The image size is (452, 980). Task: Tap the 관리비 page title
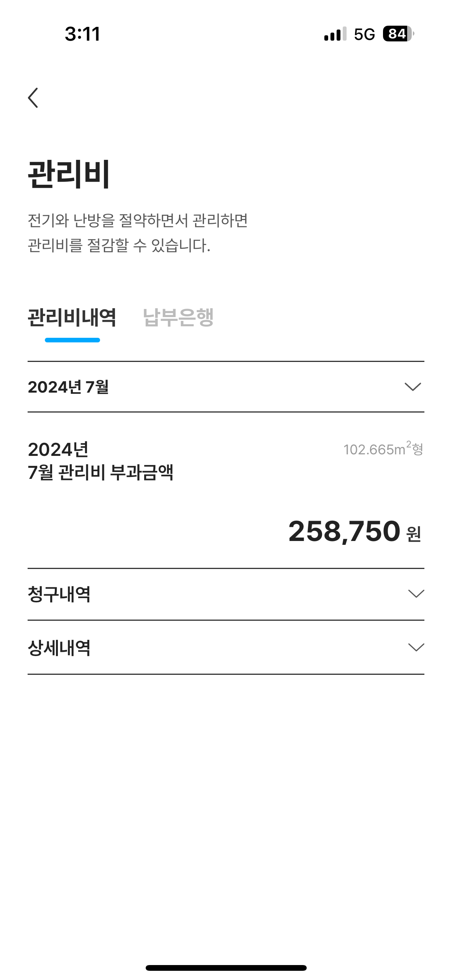(69, 174)
